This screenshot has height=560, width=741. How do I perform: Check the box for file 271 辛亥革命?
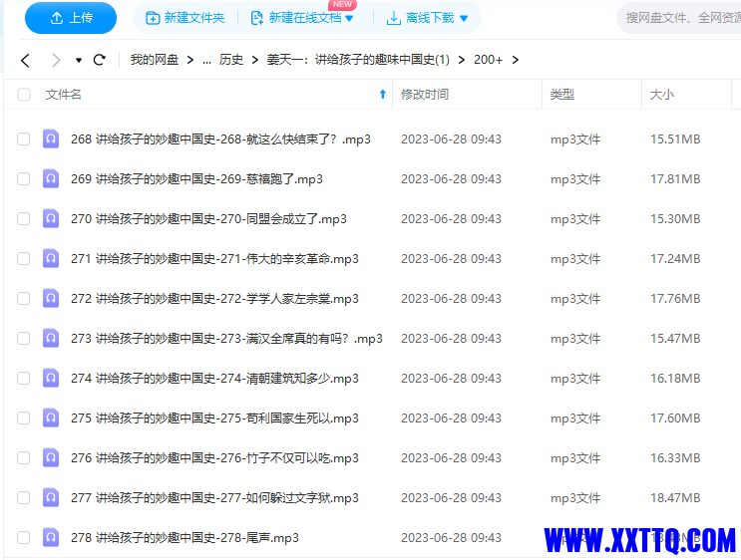[x=24, y=259]
